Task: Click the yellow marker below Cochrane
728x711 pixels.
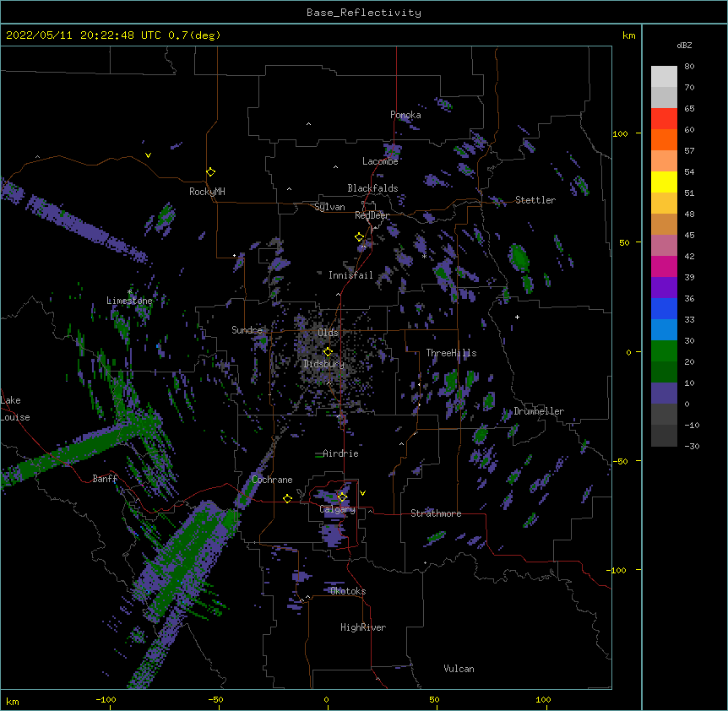Action: click(x=287, y=498)
